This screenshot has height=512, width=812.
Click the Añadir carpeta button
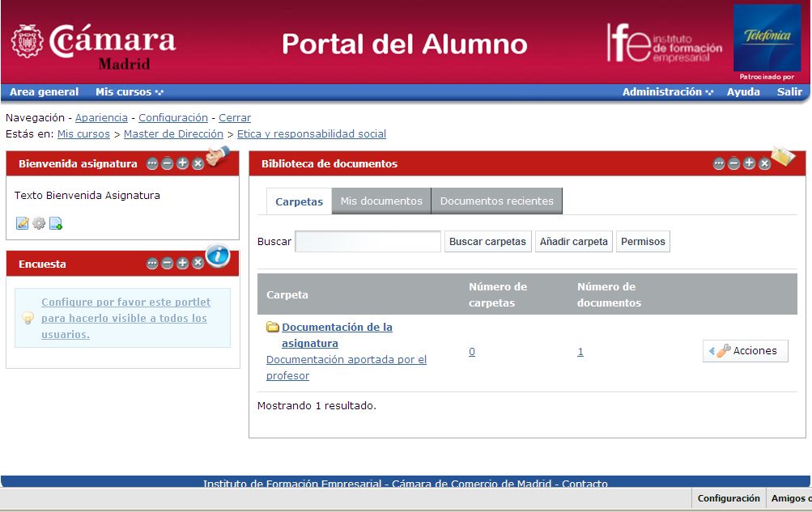[573, 242]
